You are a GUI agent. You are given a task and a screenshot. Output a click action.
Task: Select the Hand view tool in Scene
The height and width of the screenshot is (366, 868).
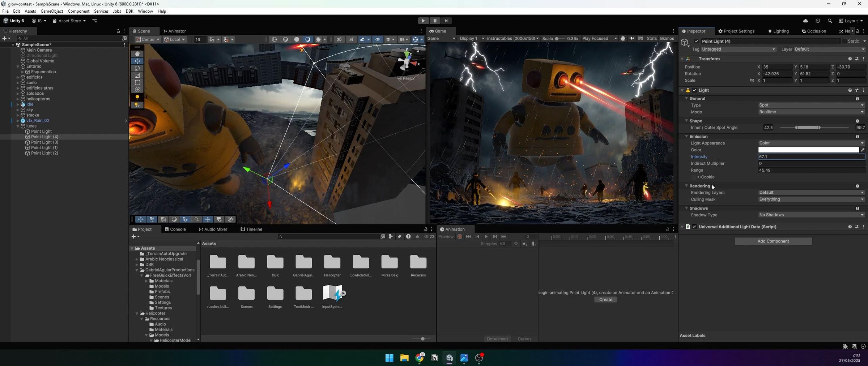click(x=137, y=54)
